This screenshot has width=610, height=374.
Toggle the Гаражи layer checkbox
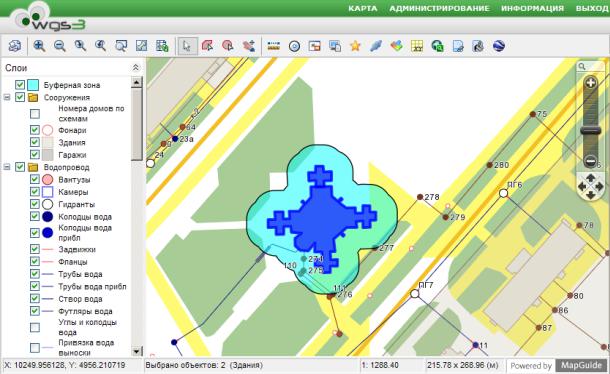35,155
